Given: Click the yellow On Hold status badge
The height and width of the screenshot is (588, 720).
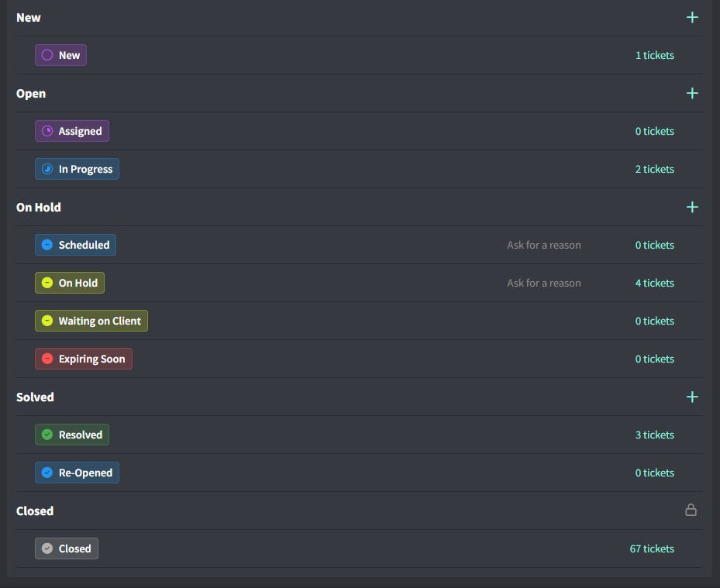Looking at the screenshot, I should coord(70,283).
